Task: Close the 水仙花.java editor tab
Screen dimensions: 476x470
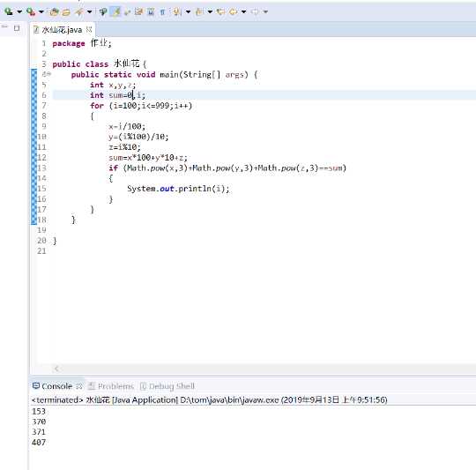Action: [89, 29]
